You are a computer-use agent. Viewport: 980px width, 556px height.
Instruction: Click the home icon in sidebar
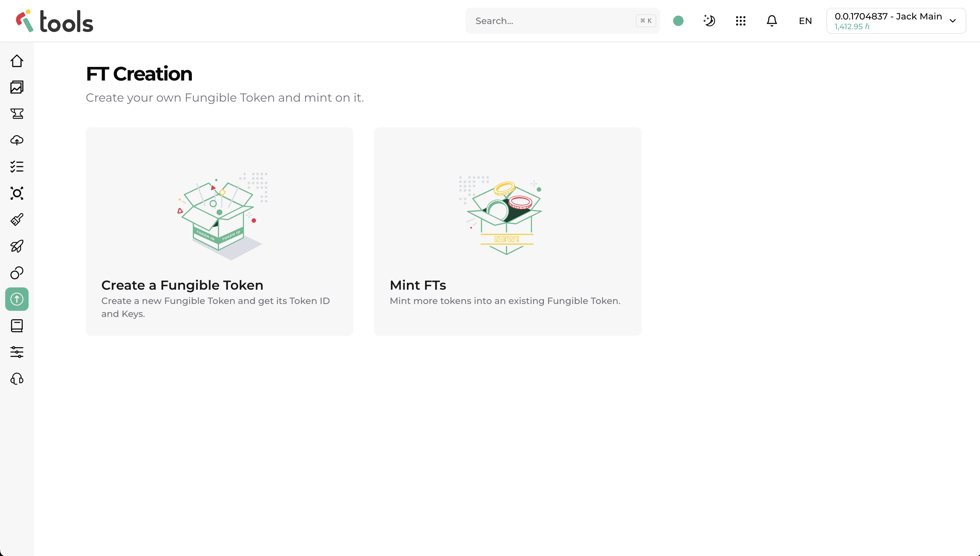(17, 61)
